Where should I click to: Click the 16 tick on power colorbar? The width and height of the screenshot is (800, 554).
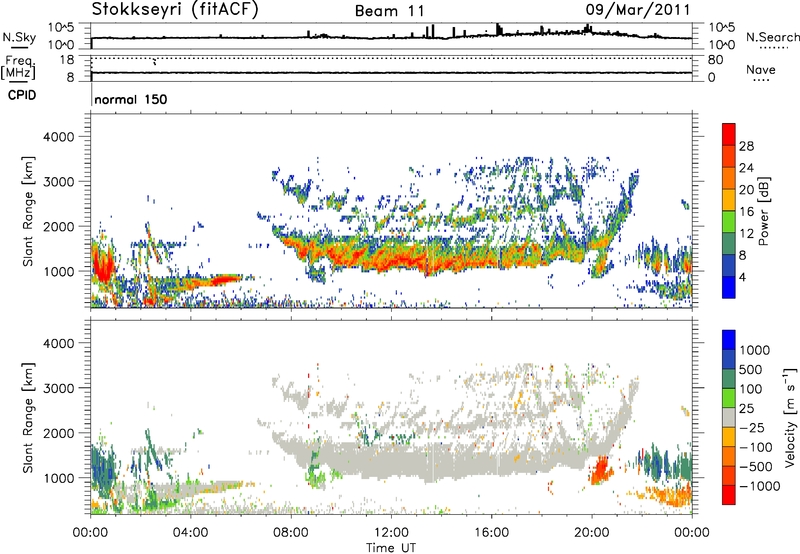[x=746, y=212]
